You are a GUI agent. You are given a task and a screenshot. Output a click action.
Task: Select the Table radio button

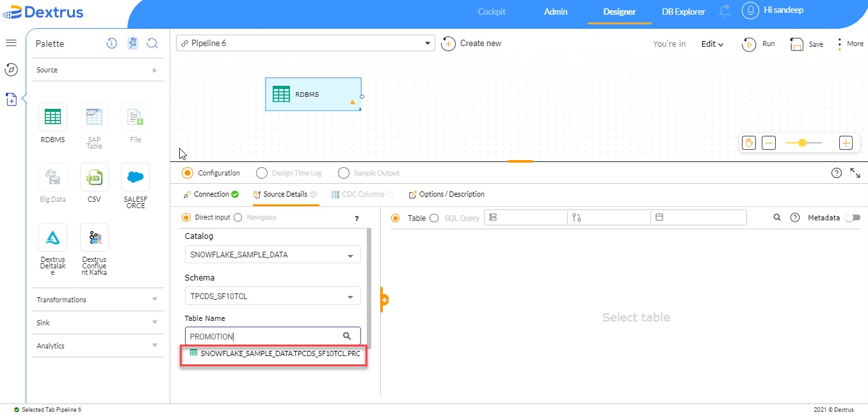pyautogui.click(x=396, y=218)
